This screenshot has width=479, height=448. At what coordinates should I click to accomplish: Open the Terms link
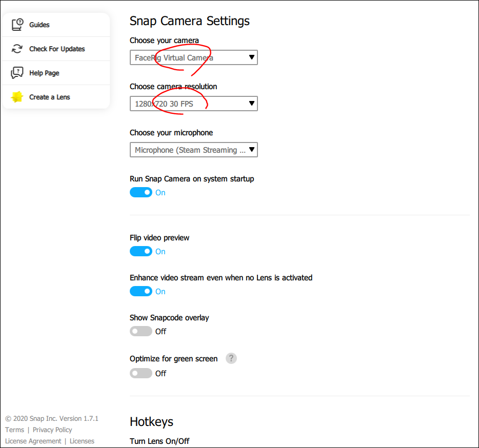(x=15, y=430)
